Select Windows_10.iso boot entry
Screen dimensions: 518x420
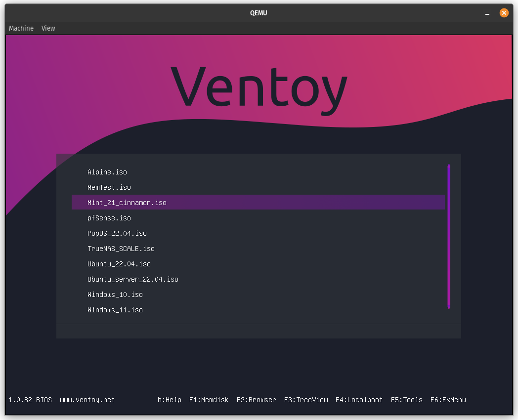[x=258, y=294]
